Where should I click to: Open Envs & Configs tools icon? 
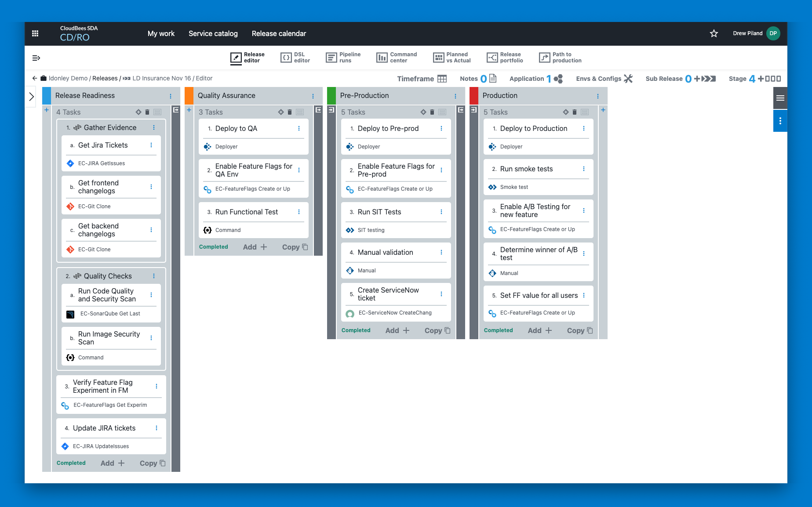628,79
